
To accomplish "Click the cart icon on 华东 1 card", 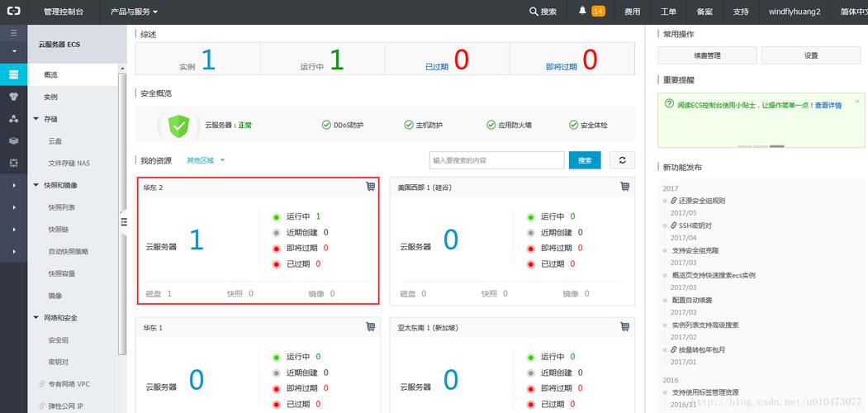I will [x=370, y=326].
